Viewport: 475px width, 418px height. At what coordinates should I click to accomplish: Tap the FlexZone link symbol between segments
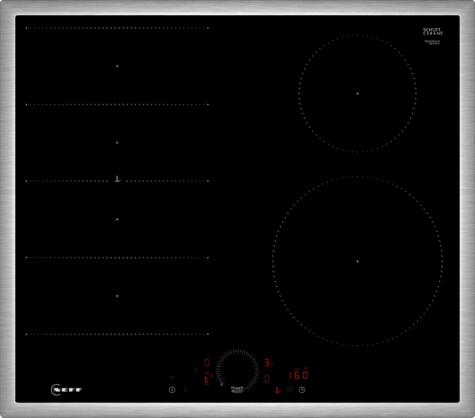click(x=117, y=180)
